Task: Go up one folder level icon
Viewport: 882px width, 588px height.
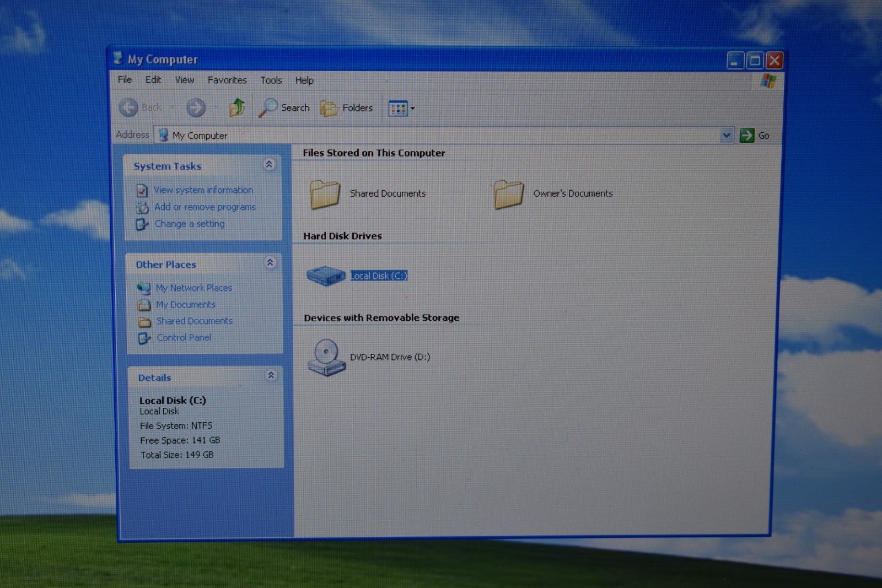Action: point(237,107)
